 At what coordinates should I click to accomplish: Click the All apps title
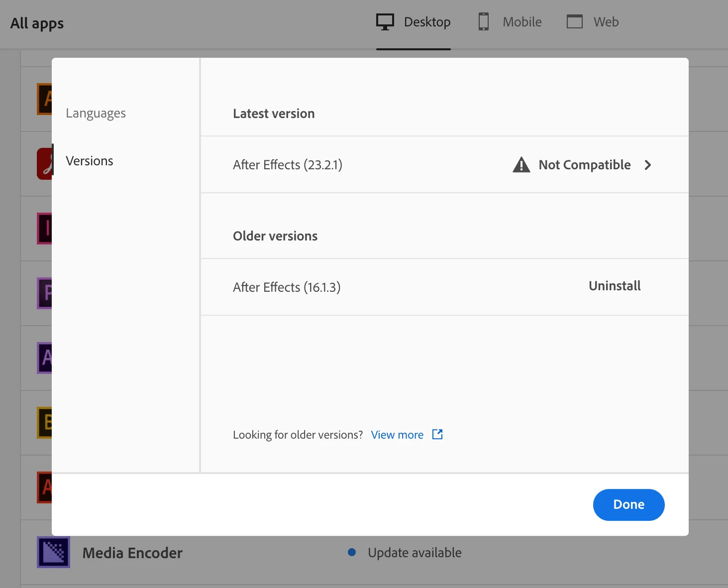tap(37, 23)
